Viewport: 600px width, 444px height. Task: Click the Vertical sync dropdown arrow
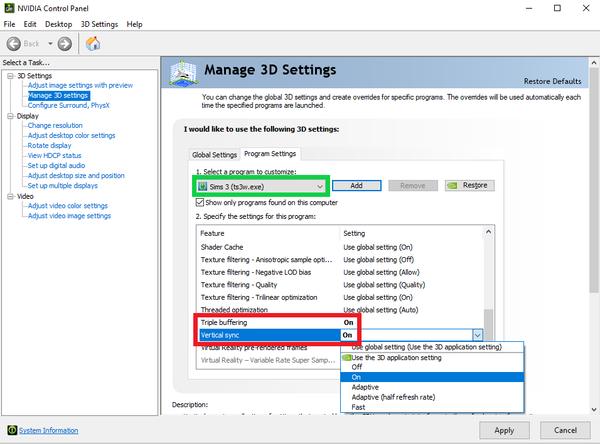coord(477,336)
